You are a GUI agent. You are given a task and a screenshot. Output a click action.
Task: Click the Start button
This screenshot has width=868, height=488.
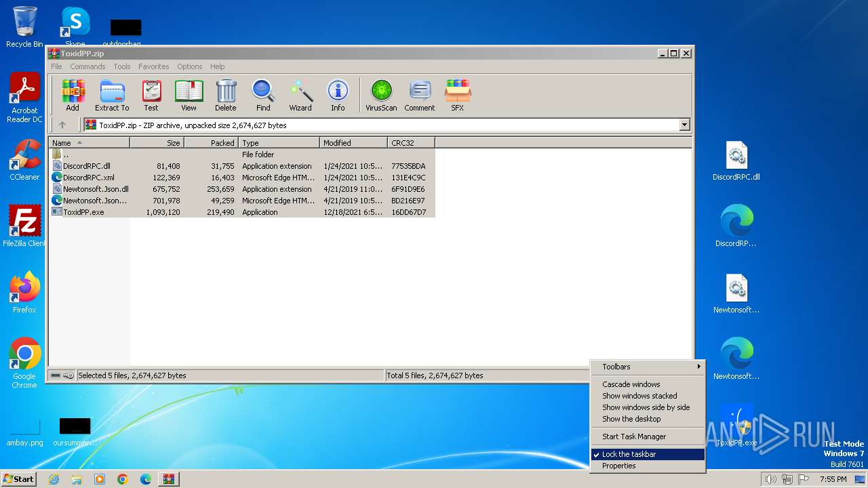click(x=18, y=479)
